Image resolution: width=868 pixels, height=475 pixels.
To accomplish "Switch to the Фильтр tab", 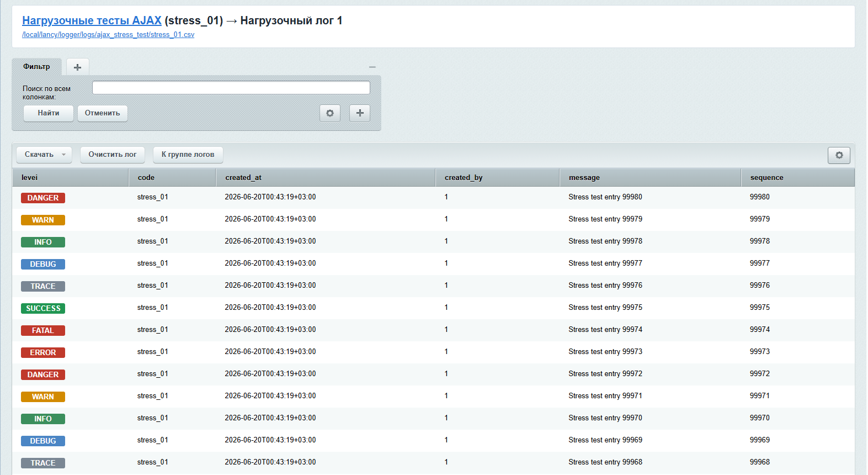I will pos(36,67).
